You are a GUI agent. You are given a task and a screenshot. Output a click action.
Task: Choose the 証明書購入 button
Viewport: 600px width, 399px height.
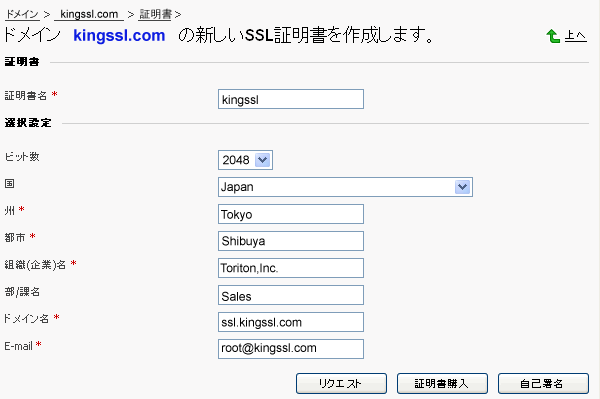442,383
